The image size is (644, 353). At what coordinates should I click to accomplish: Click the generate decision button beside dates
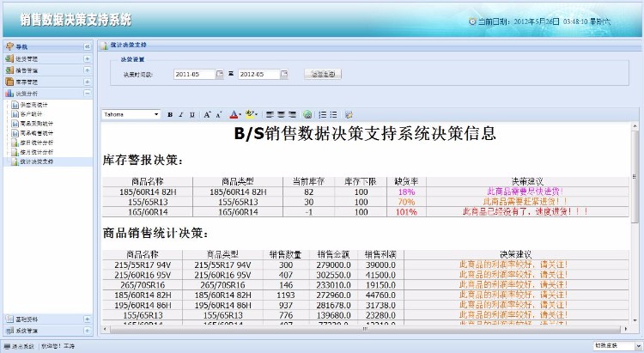(324, 75)
